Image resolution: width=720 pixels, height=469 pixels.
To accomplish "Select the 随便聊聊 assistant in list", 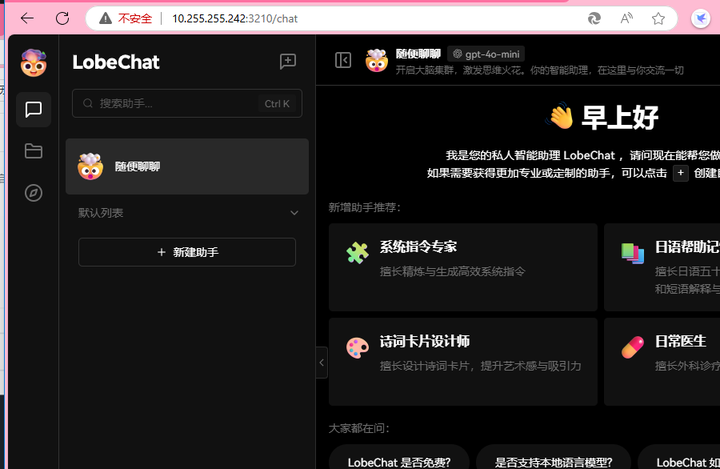I will [187, 166].
